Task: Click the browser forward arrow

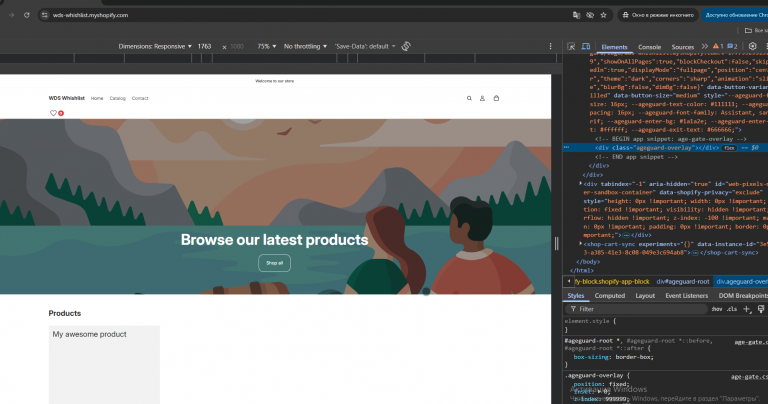Action: coord(11,15)
